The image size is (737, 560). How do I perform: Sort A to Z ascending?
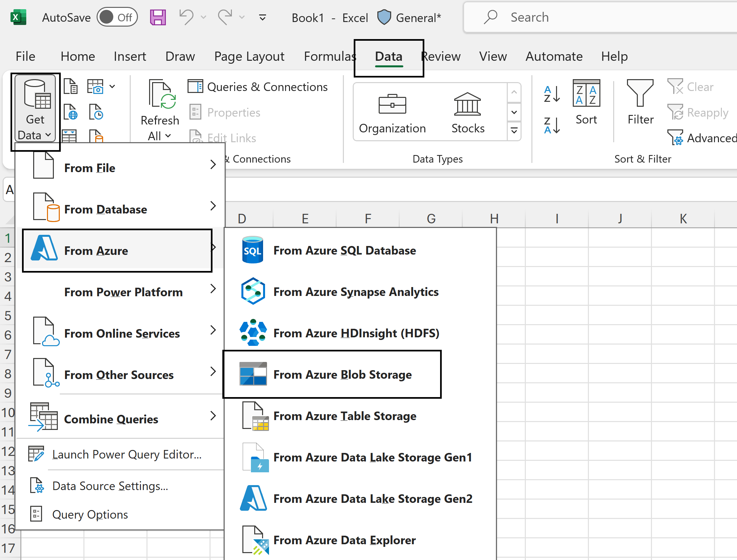pyautogui.click(x=552, y=94)
